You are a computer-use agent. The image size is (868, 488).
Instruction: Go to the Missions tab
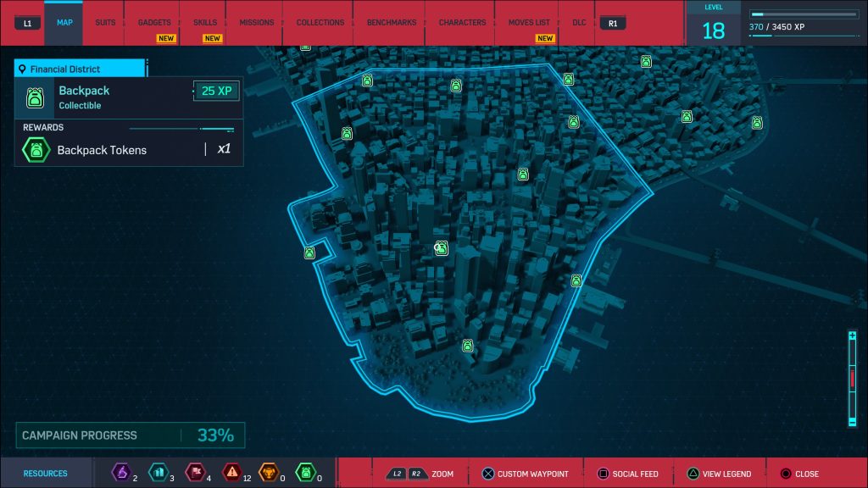(256, 23)
